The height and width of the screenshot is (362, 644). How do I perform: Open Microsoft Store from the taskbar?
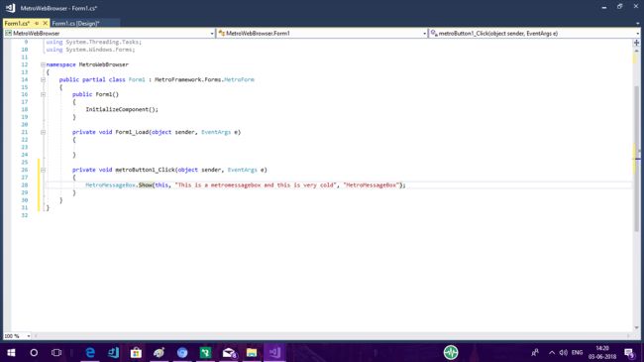point(136,352)
